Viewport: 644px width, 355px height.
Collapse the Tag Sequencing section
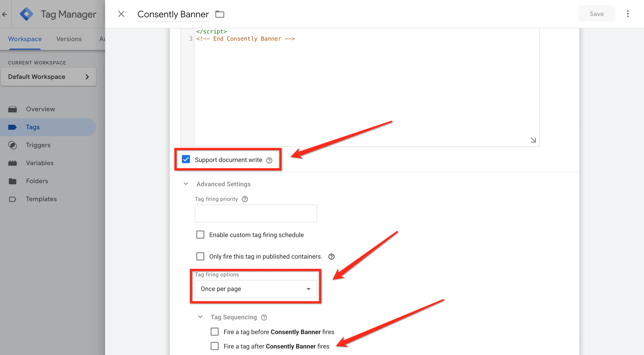(x=200, y=317)
